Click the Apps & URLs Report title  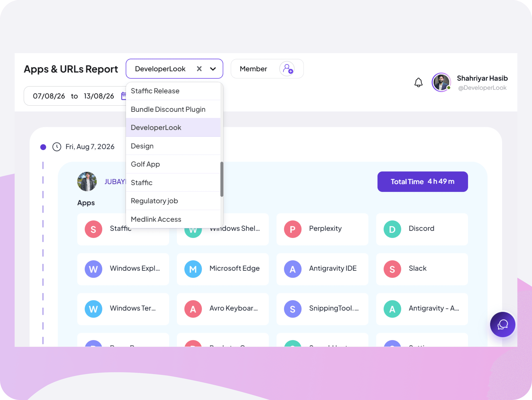click(x=71, y=69)
